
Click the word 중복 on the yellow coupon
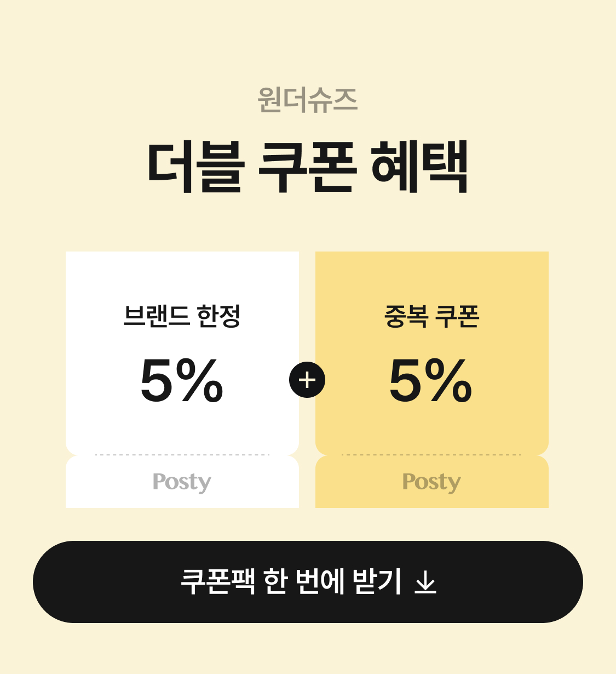(x=406, y=316)
